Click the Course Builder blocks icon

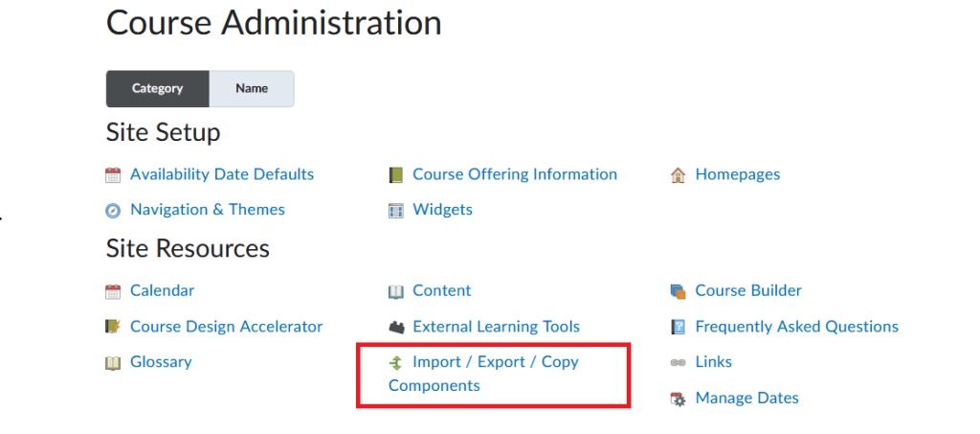coord(679,291)
